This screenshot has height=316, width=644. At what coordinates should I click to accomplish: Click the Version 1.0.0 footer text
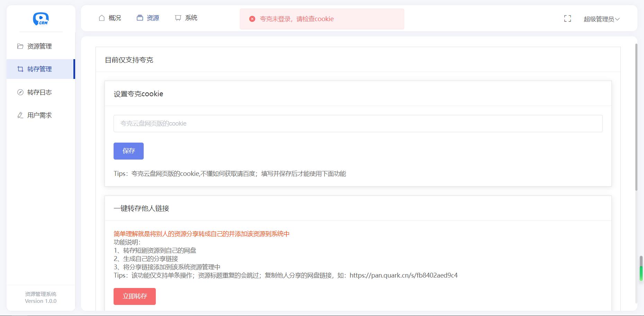pyautogui.click(x=41, y=301)
